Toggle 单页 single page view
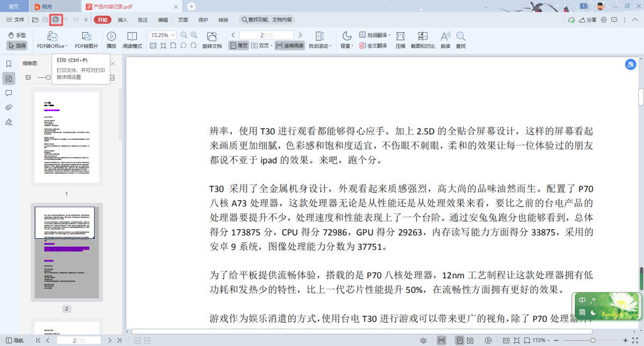 click(x=239, y=46)
